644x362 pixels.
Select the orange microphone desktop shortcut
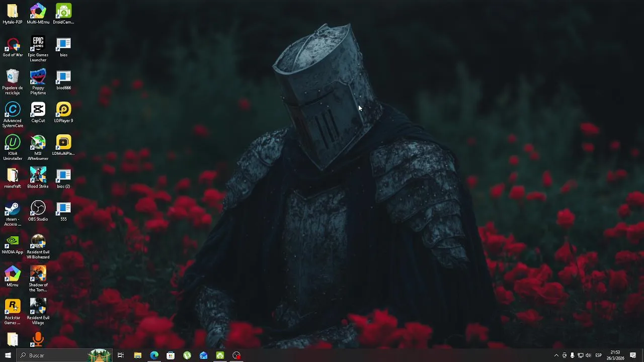tap(38, 339)
